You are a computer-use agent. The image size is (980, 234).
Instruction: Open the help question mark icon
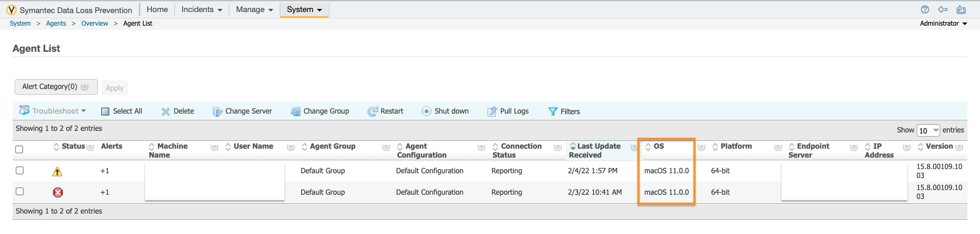925,9
